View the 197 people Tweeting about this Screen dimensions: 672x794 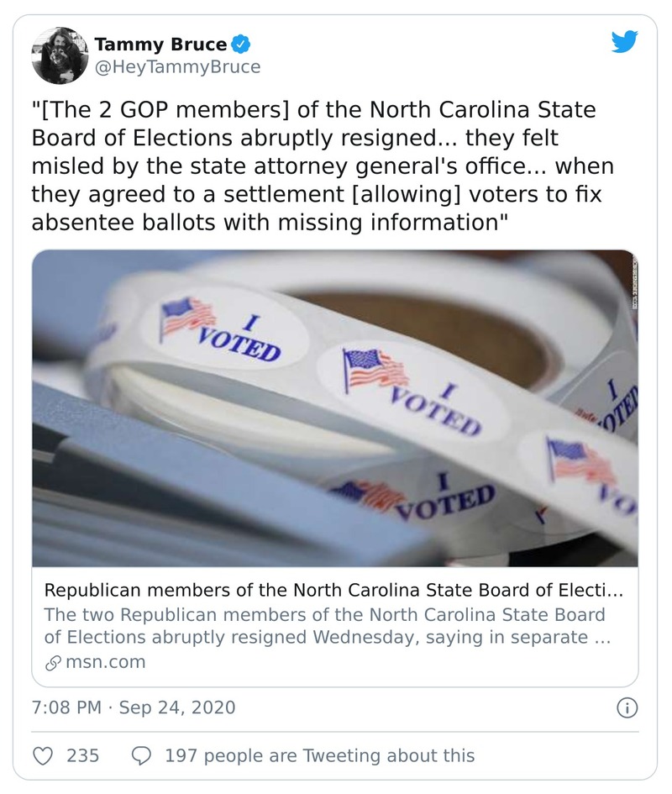[x=319, y=755]
